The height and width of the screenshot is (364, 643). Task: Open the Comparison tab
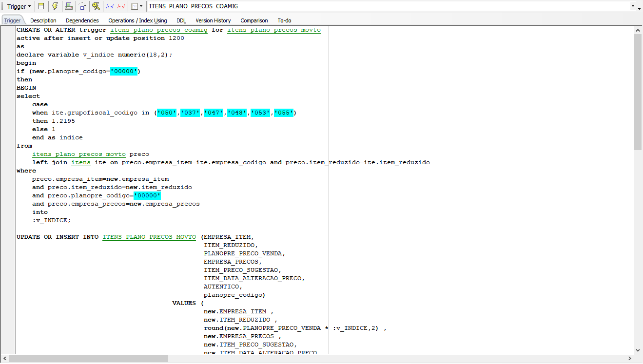pos(254,20)
